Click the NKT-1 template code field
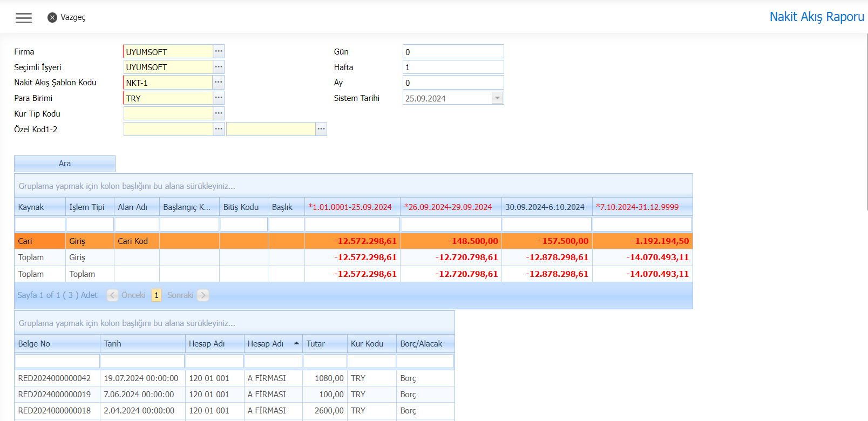 (x=168, y=83)
